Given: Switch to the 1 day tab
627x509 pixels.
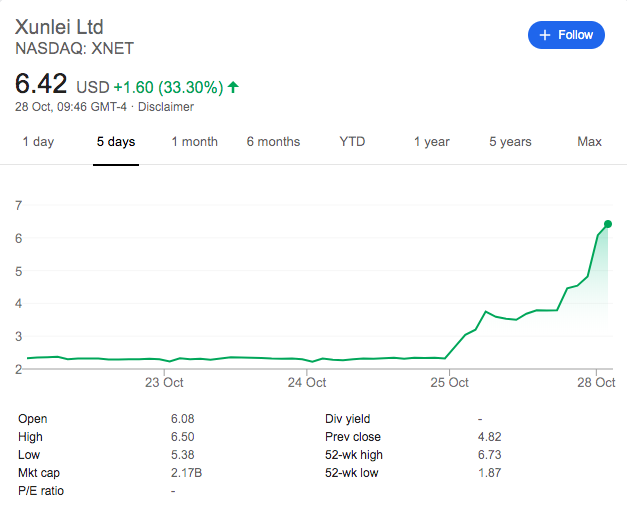Looking at the screenshot, I should point(38,142).
